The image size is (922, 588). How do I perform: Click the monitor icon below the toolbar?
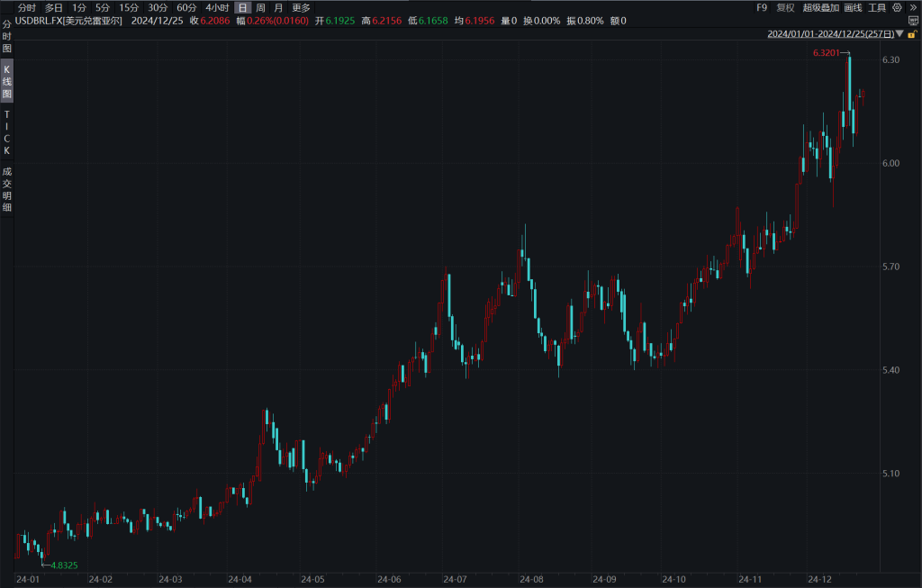(912, 21)
